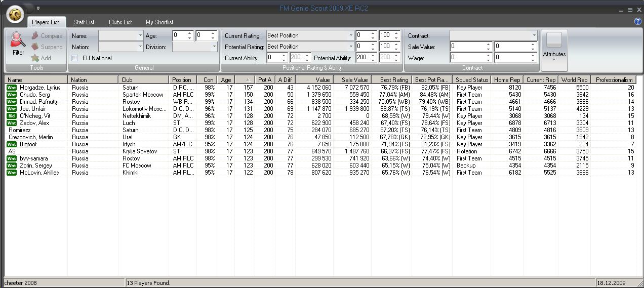Click the Suspend tool icon
Image resolution: width=644 pixels, height=288 pixels.
tap(35, 47)
